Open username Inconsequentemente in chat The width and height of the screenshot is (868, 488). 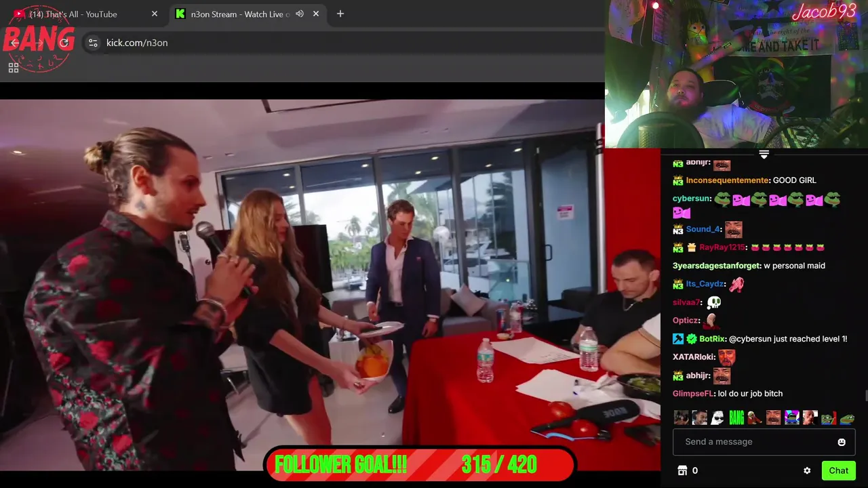point(728,180)
